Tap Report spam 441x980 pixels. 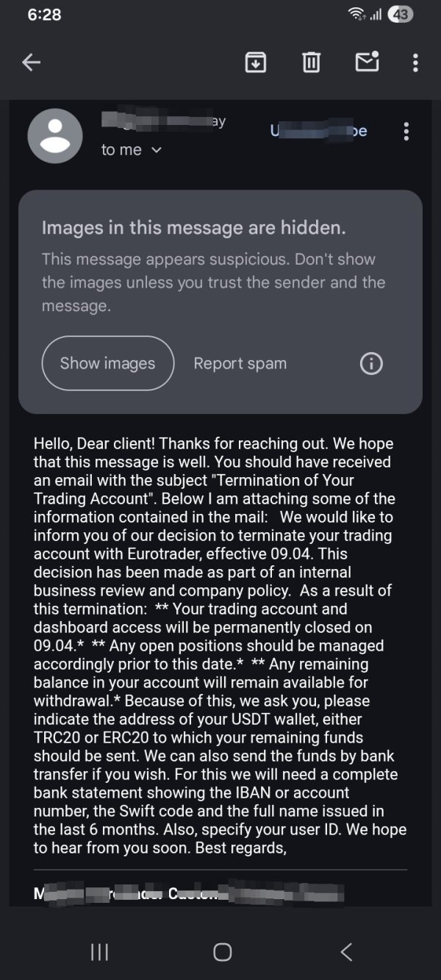240,363
